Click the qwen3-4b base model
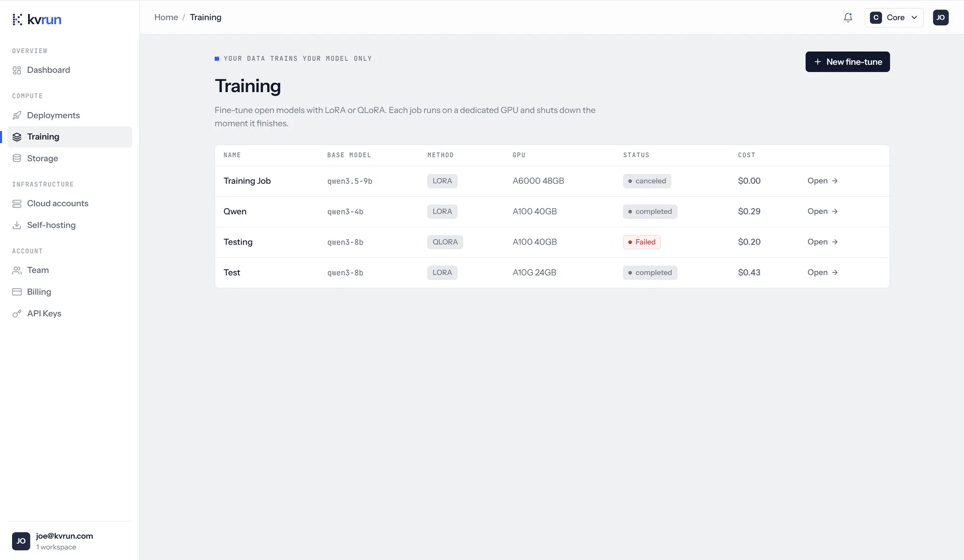Image resolution: width=964 pixels, height=560 pixels. (x=345, y=212)
